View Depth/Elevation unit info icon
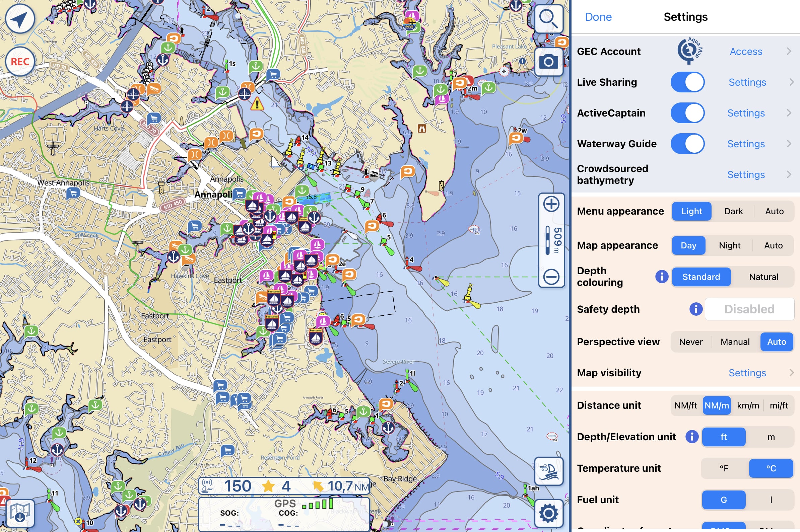The width and height of the screenshot is (800, 532). (692, 437)
